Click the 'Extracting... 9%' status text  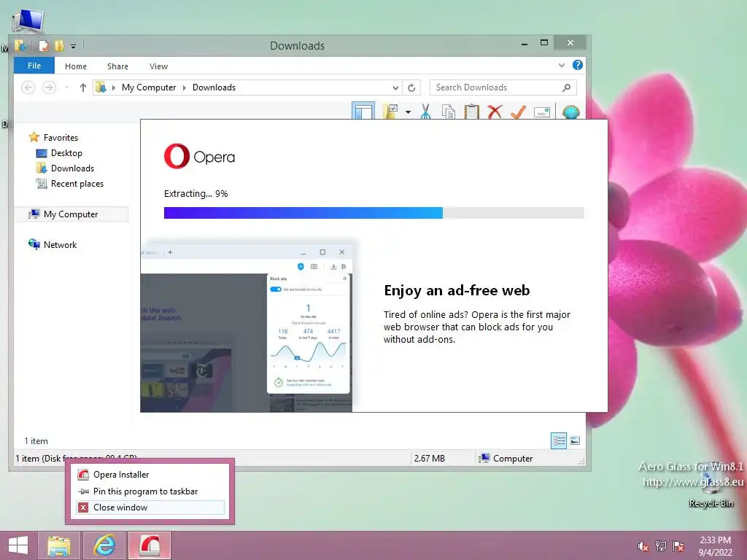click(x=196, y=194)
